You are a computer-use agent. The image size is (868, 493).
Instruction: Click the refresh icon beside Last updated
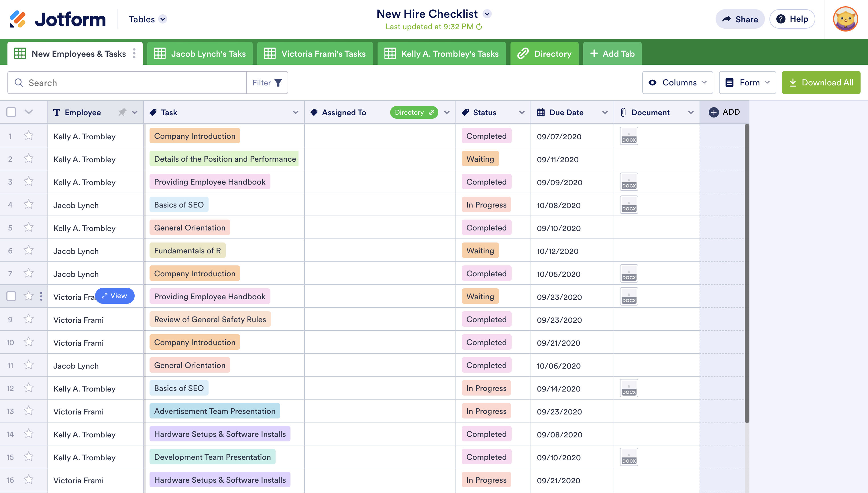[x=479, y=27]
